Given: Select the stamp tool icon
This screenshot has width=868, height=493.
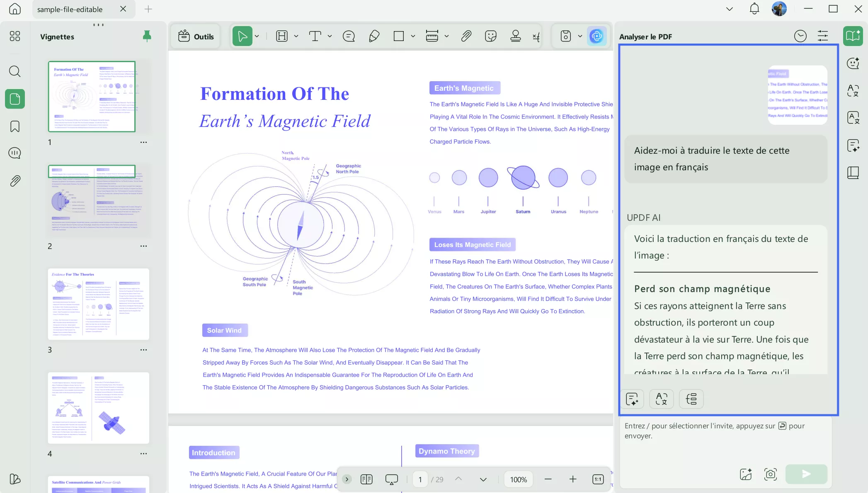Looking at the screenshot, I should pos(515,36).
